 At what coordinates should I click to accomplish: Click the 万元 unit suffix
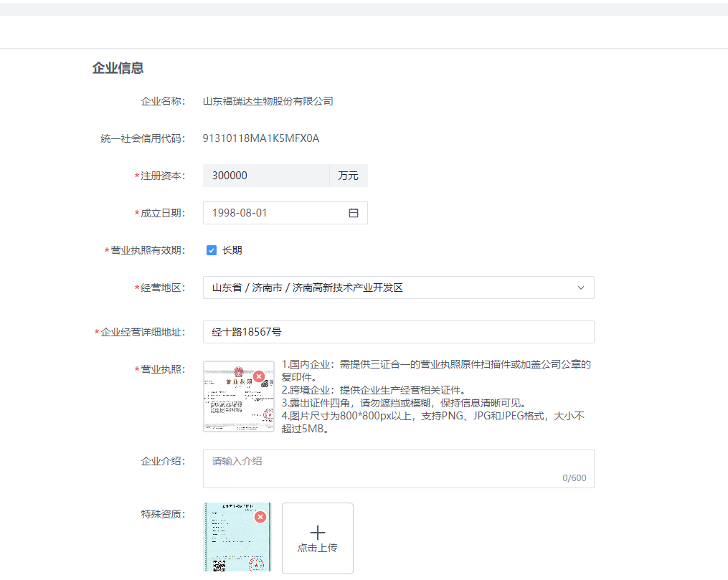point(348,176)
